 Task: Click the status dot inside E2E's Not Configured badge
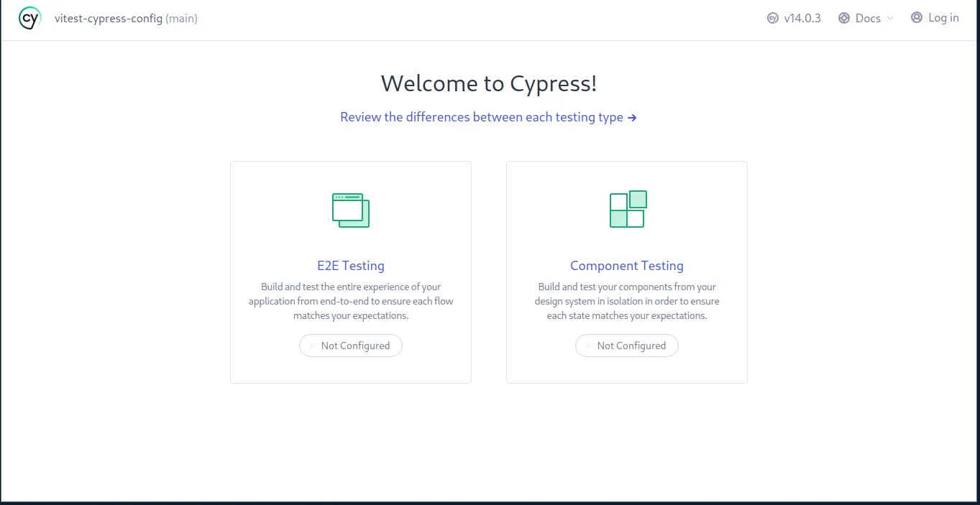[311, 346]
